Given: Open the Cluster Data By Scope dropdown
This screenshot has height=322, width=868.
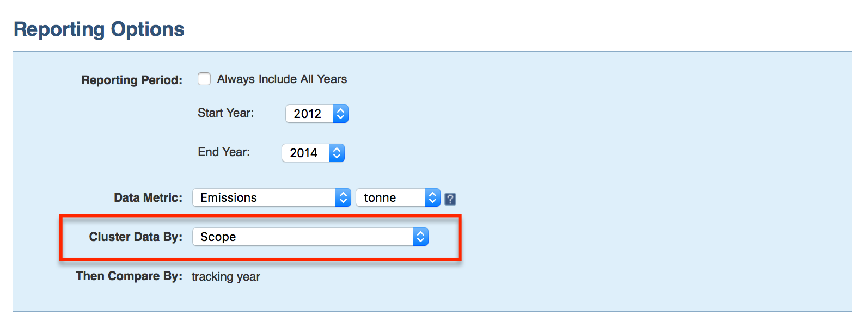Looking at the screenshot, I should click(x=303, y=237).
